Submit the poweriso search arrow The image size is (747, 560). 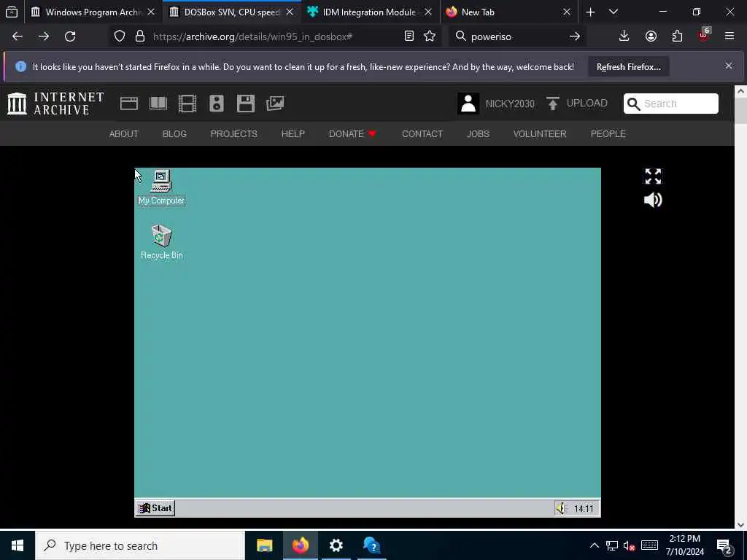[x=575, y=36]
